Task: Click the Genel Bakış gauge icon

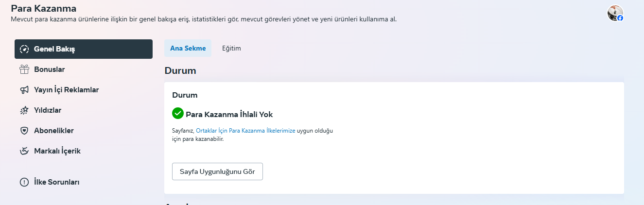Action: pyautogui.click(x=24, y=49)
